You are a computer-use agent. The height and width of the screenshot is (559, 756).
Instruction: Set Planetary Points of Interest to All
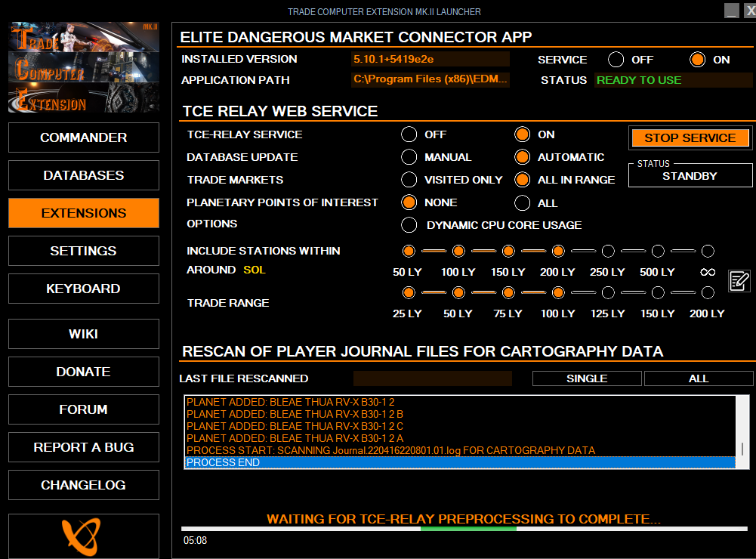tap(522, 202)
